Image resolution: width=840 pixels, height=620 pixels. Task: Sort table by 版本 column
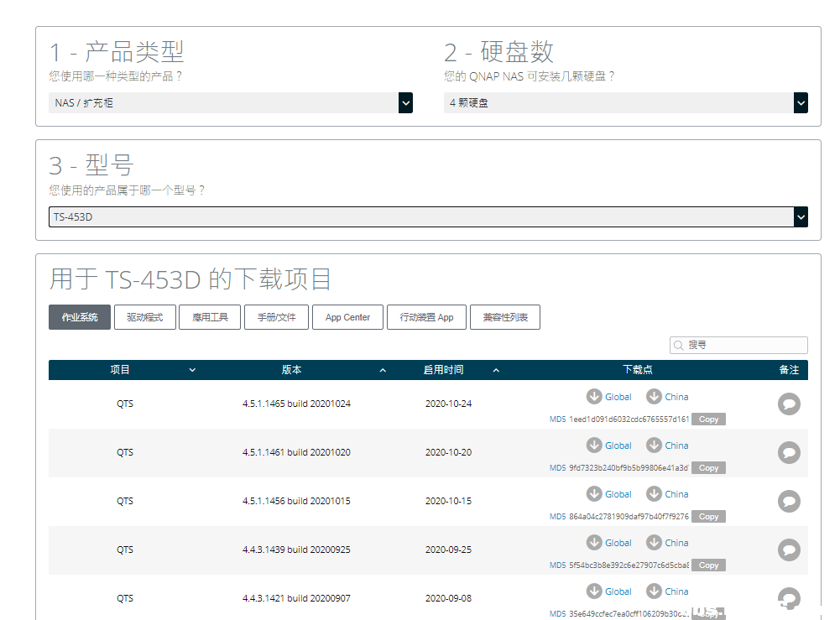coord(383,370)
